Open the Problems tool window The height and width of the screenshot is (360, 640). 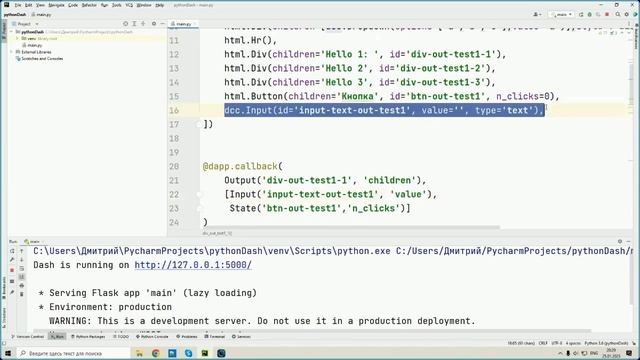point(187,337)
